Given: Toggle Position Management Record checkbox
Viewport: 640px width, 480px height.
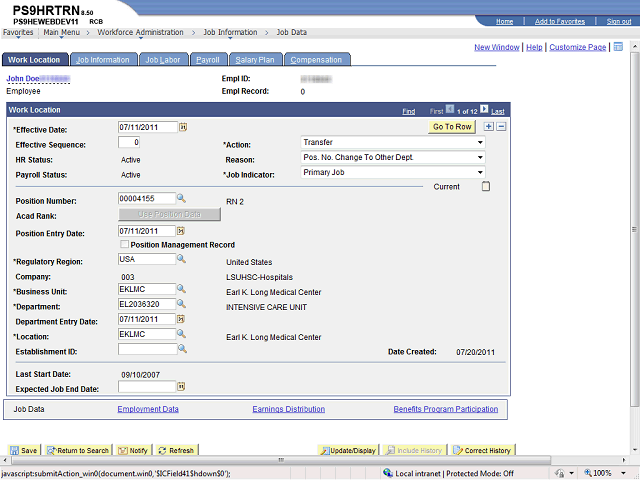Looking at the screenshot, I should point(124,244).
